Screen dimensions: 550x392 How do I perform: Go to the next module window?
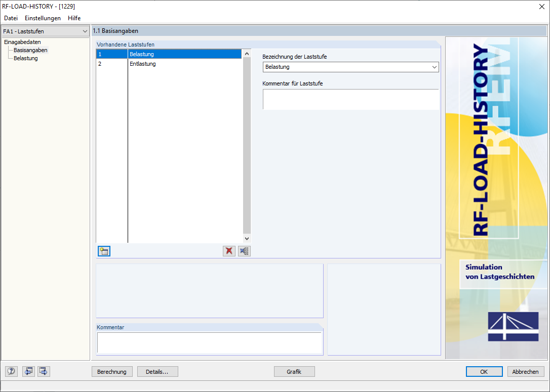[x=43, y=371]
